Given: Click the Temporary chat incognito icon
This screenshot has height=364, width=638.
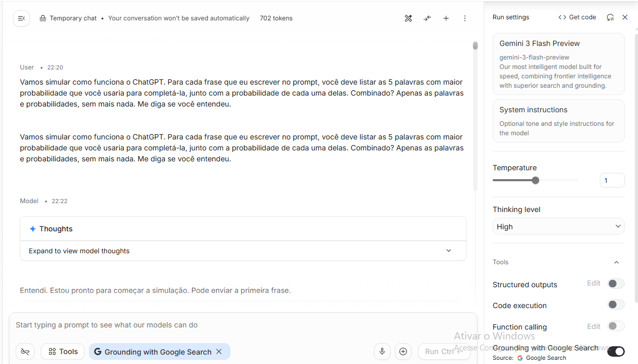Looking at the screenshot, I should (43, 18).
